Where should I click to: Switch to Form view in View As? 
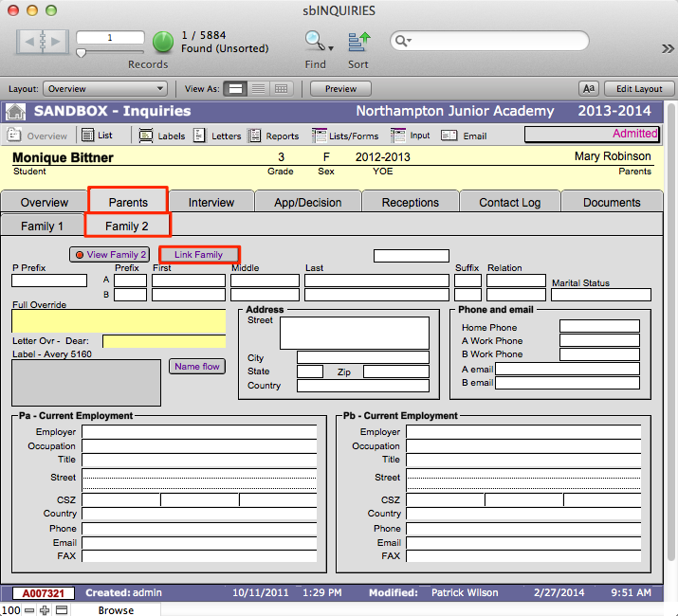tap(236, 88)
